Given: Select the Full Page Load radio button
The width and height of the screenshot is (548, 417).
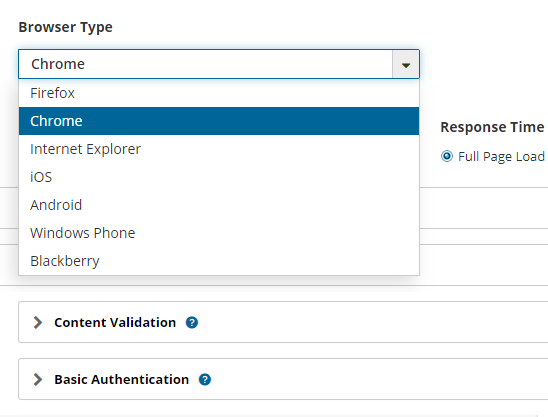Looking at the screenshot, I should [x=447, y=156].
